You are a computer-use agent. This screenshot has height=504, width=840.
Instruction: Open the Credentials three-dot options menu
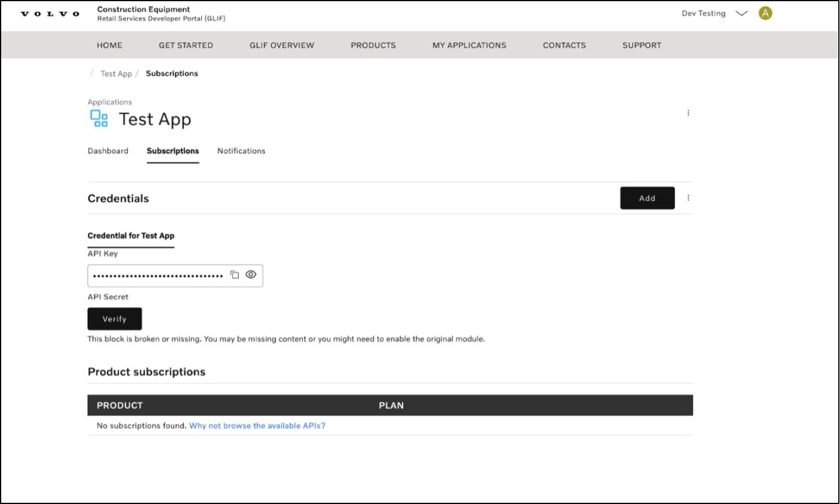(688, 198)
